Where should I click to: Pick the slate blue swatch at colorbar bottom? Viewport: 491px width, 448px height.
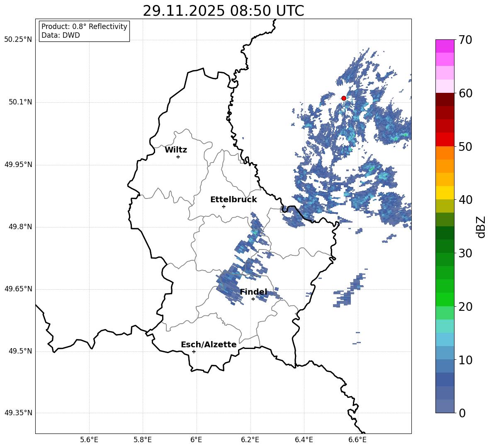445,406
